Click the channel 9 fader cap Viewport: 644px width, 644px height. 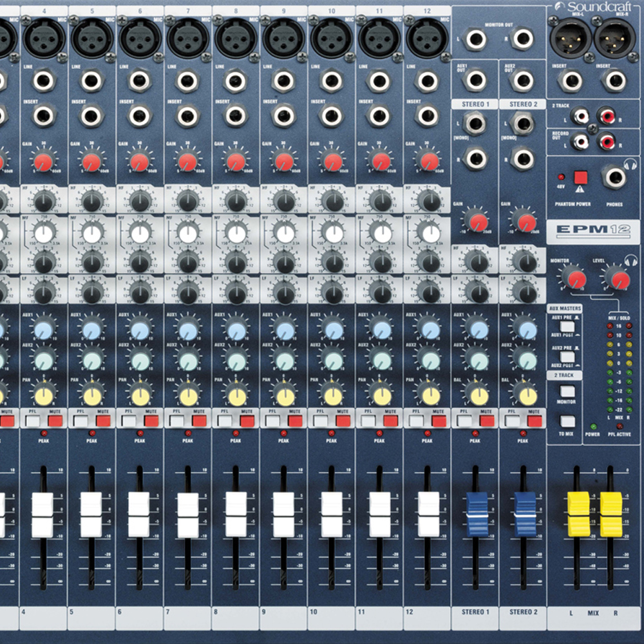pos(283,515)
